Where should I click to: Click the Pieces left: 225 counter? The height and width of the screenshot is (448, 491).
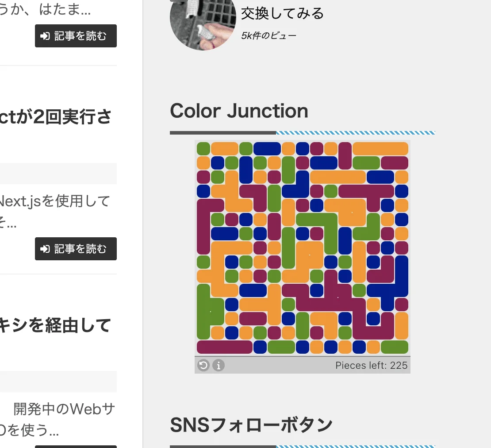372,365
